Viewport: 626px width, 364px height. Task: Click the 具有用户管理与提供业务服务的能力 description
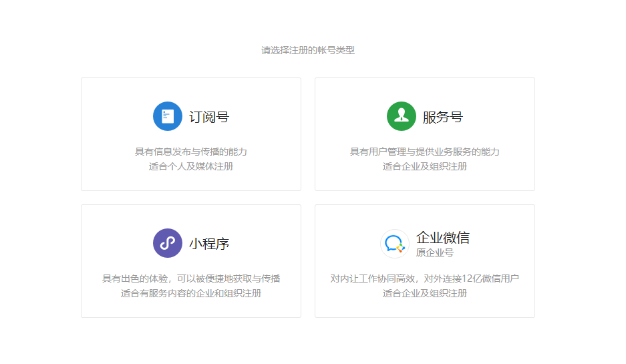(425, 152)
